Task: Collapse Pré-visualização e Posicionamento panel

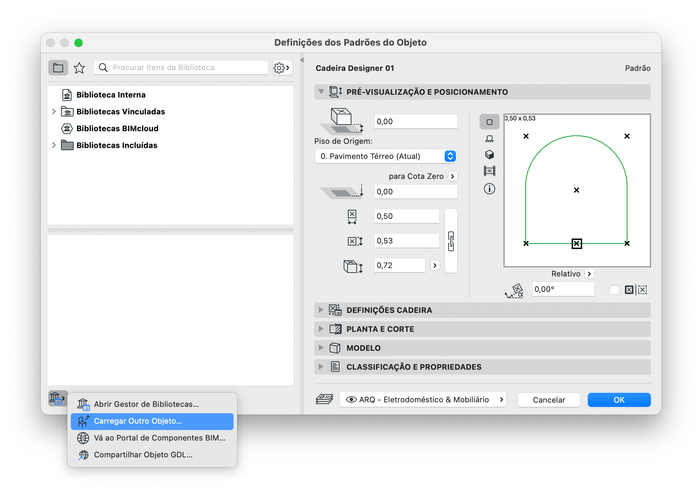Action: [x=321, y=91]
